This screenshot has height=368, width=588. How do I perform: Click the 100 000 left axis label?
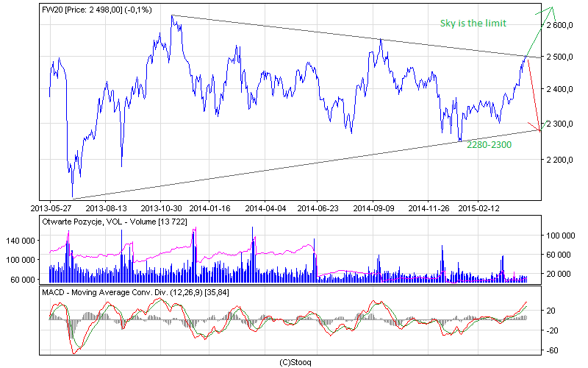point(21,260)
